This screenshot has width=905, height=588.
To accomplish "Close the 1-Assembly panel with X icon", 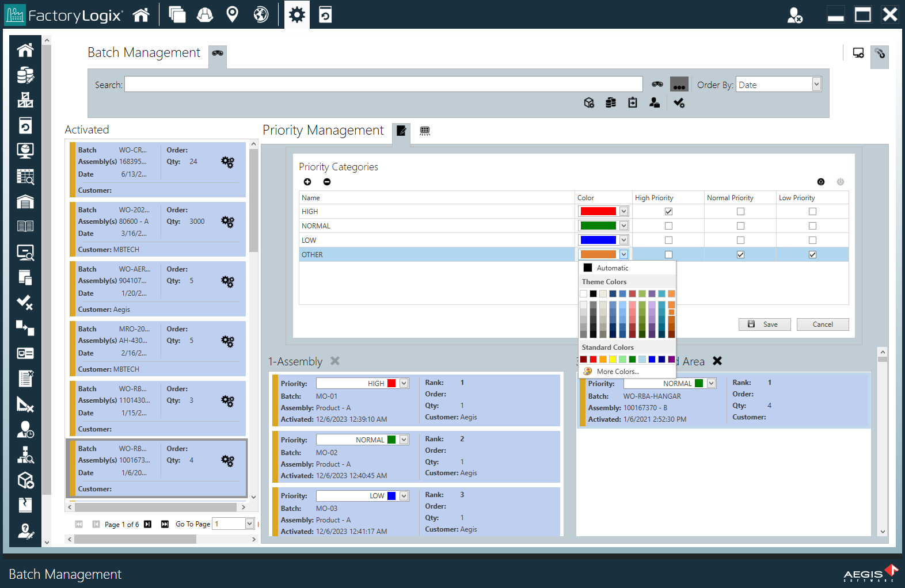I will [x=335, y=361].
